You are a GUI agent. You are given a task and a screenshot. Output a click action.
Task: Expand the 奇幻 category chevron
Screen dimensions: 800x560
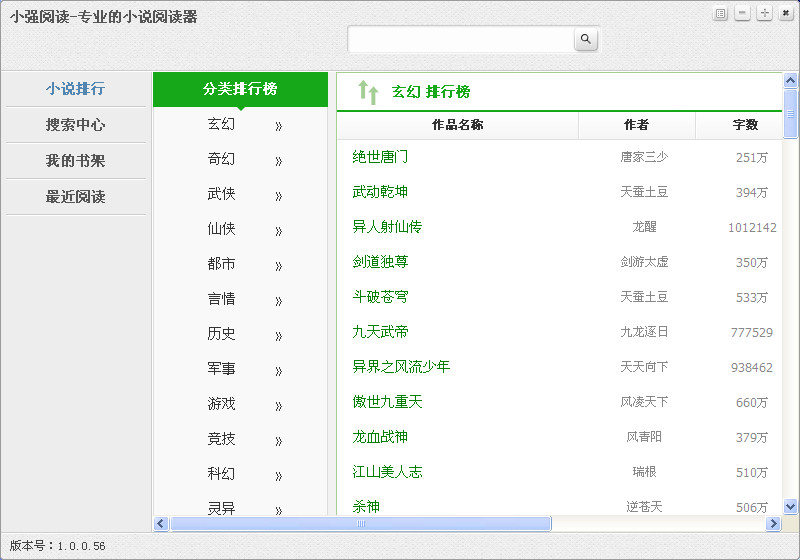pos(278,161)
